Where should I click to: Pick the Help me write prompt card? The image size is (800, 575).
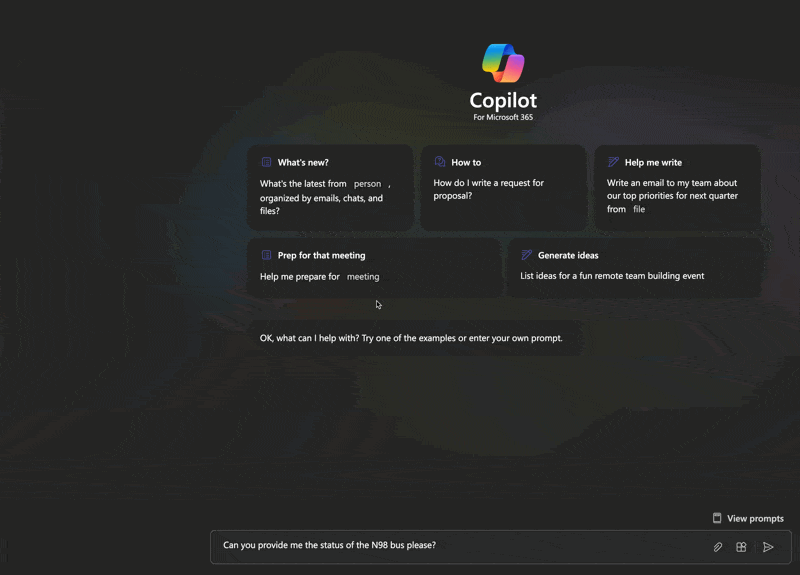point(678,187)
